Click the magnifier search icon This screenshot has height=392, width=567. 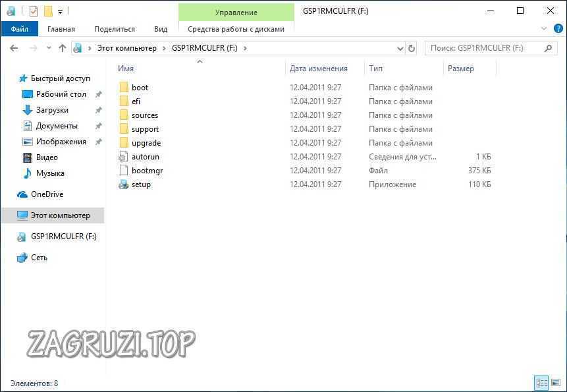click(548, 48)
